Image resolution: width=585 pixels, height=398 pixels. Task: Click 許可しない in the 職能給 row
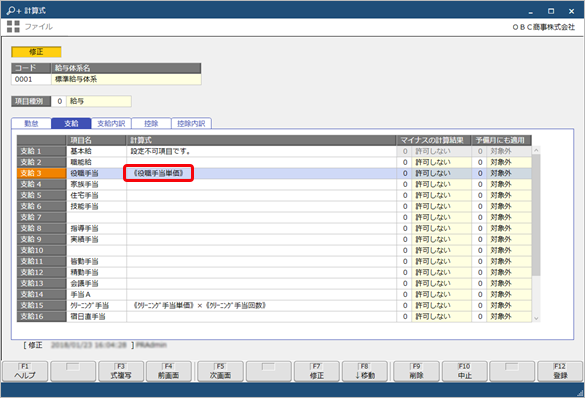coord(441,162)
